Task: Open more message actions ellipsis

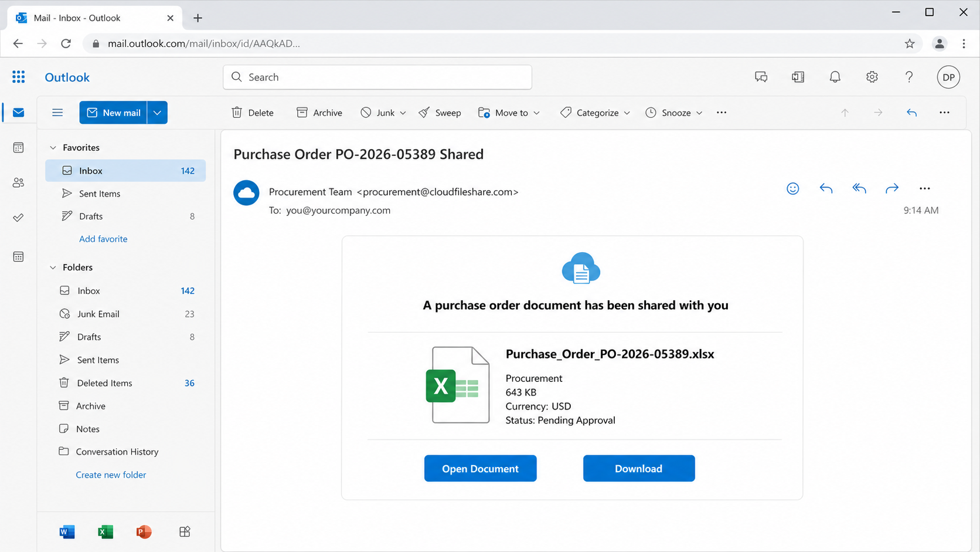Action: (x=925, y=188)
